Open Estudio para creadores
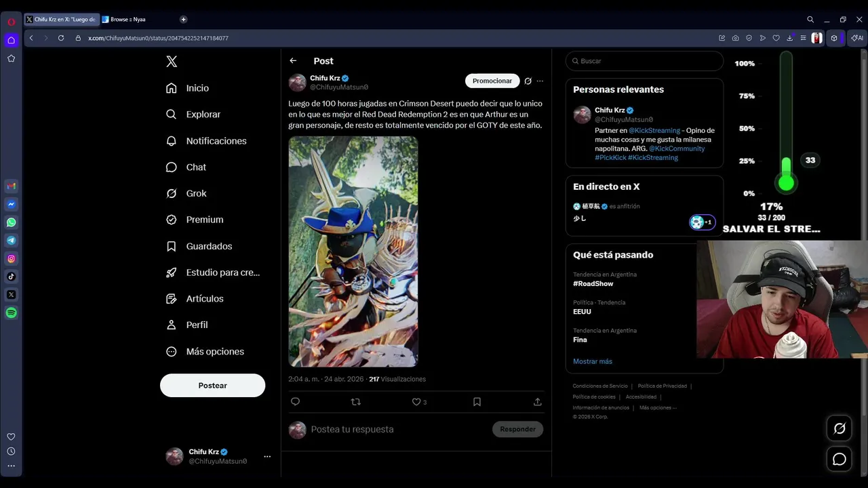The width and height of the screenshot is (868, 488). 213,272
